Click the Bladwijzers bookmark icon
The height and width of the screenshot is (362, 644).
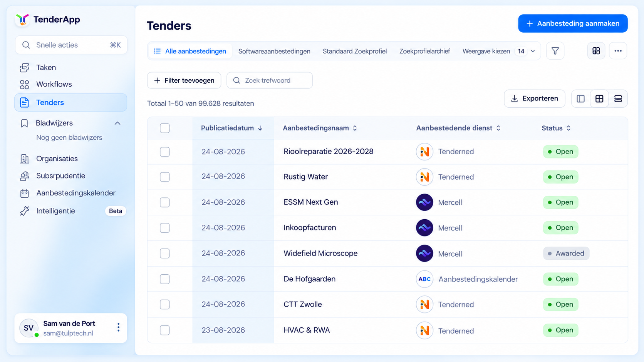pos(24,123)
